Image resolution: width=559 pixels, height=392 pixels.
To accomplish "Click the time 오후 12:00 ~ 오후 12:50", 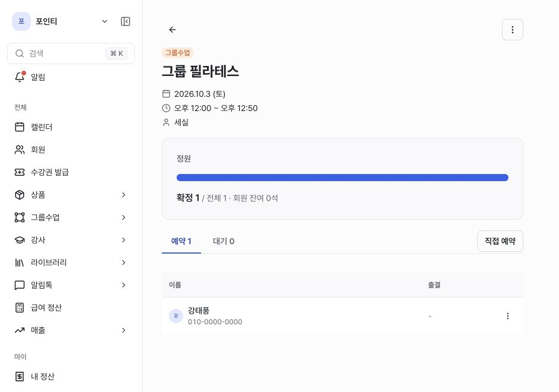I will [216, 108].
